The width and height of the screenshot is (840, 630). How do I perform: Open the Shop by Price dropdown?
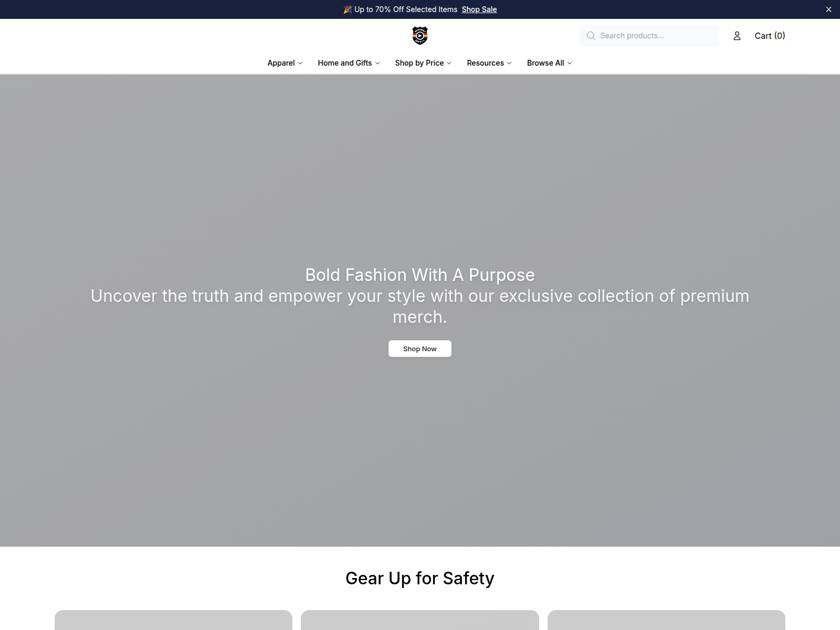423,63
